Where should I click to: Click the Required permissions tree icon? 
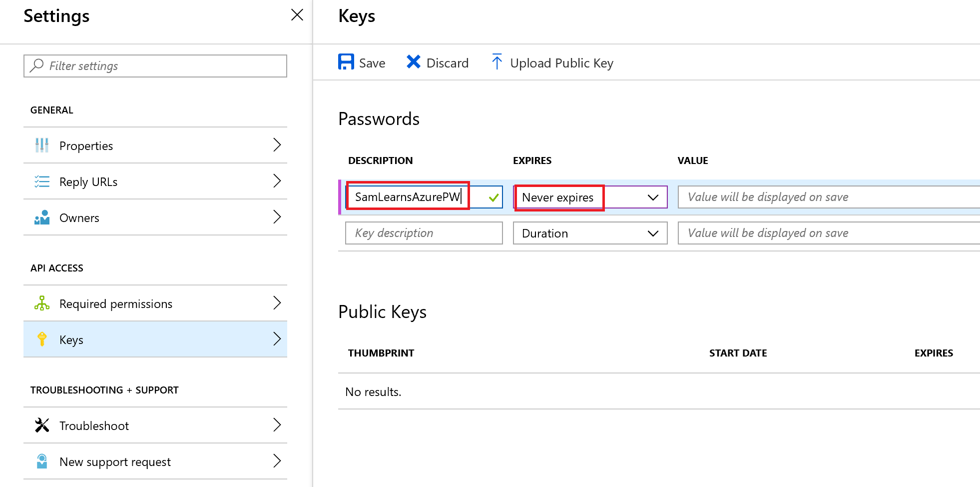coord(42,303)
